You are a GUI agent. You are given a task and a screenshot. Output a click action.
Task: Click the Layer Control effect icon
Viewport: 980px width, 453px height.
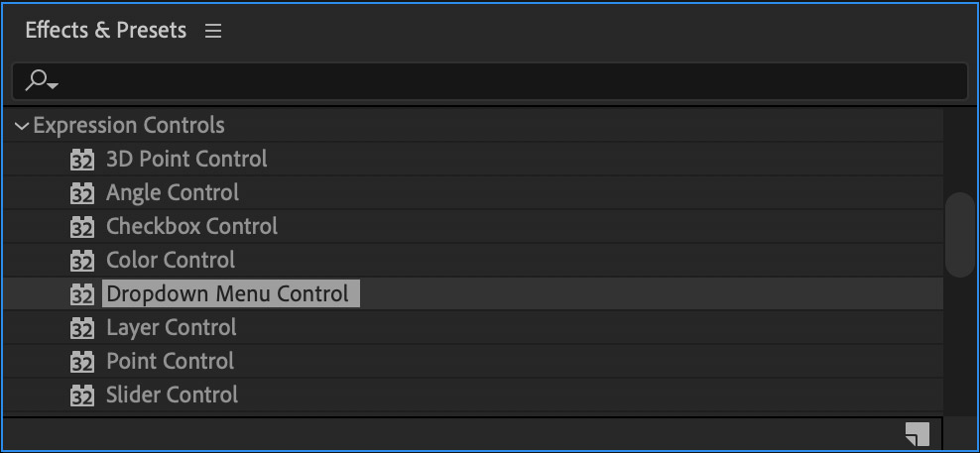click(82, 328)
